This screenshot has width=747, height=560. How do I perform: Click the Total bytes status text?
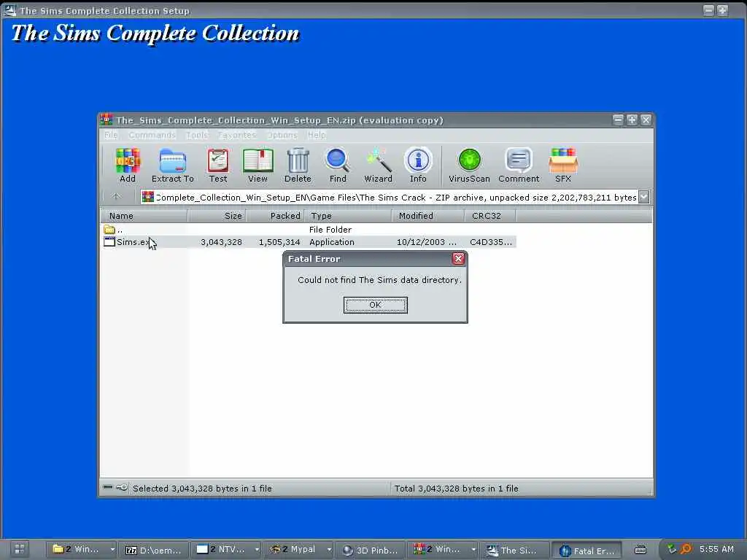coord(456,488)
